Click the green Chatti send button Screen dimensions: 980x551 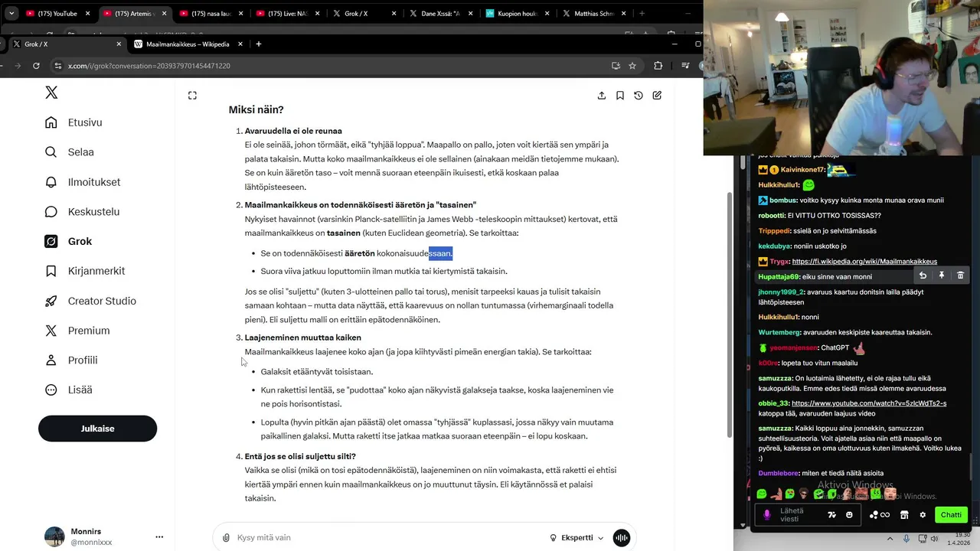951,515
